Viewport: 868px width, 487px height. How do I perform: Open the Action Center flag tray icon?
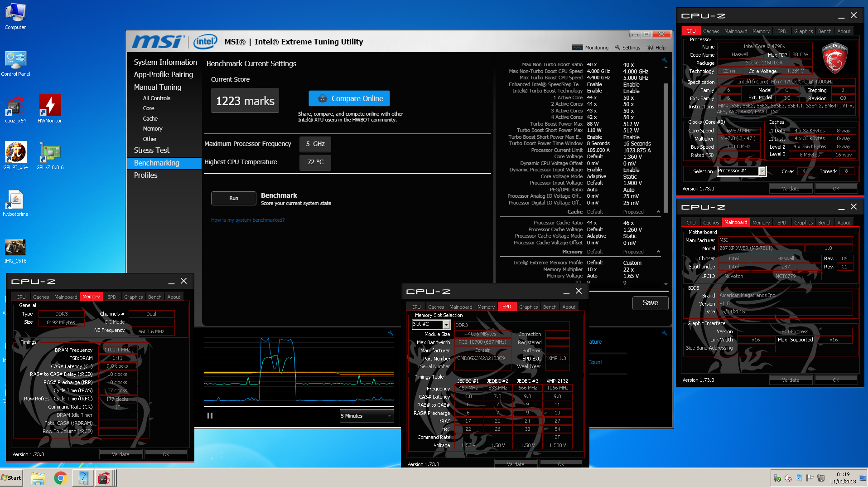tap(810, 478)
